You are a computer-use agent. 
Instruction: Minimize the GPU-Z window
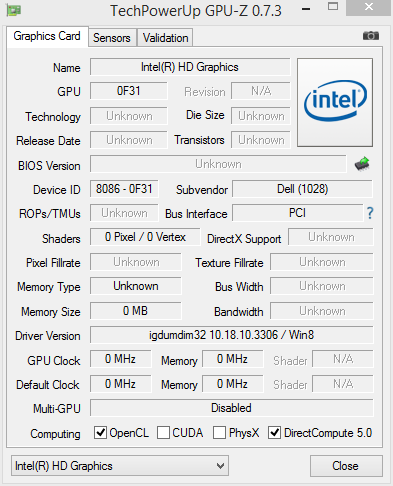(x=306, y=9)
